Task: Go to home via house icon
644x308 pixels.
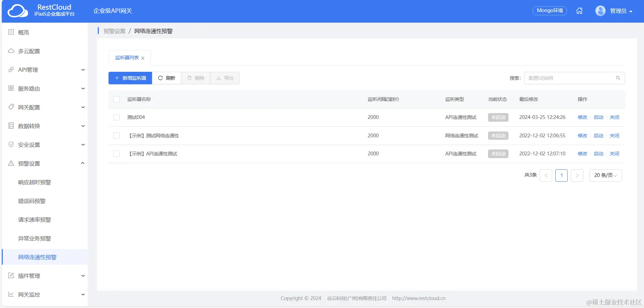Action: coord(579,11)
